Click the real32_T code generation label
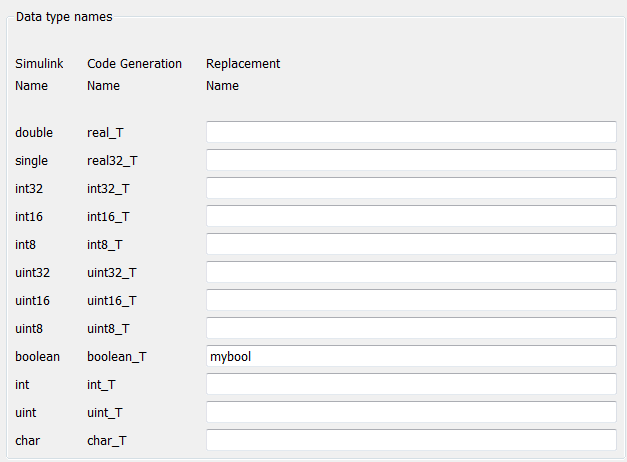 (111, 160)
